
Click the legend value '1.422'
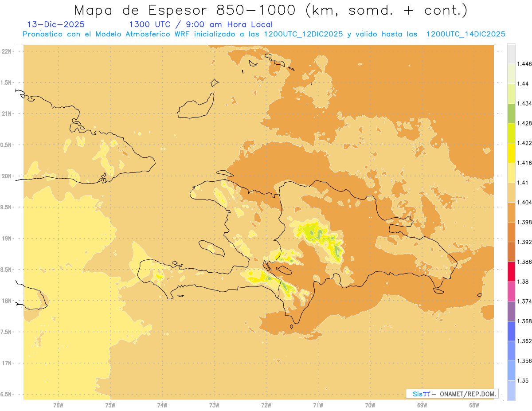click(524, 143)
